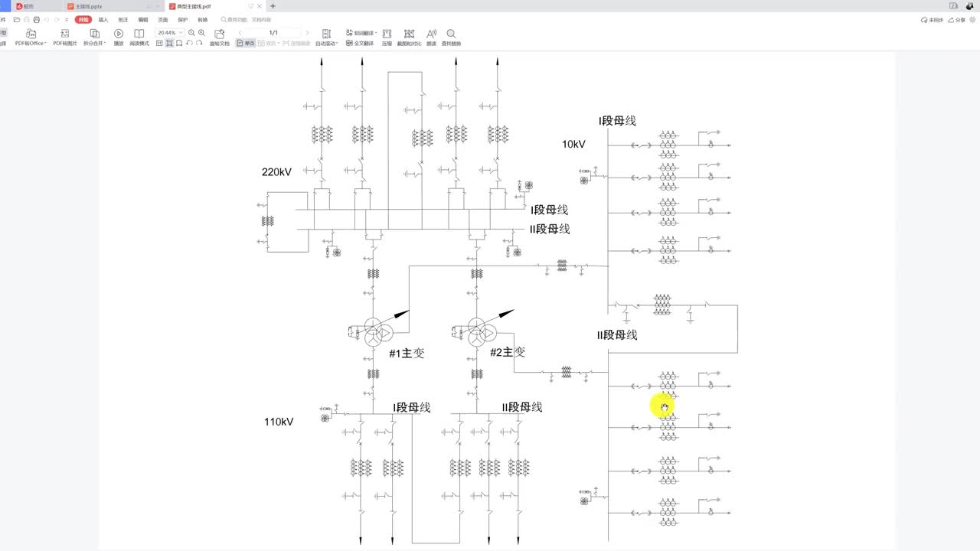Click the window count icon labeled 2

(953, 5)
